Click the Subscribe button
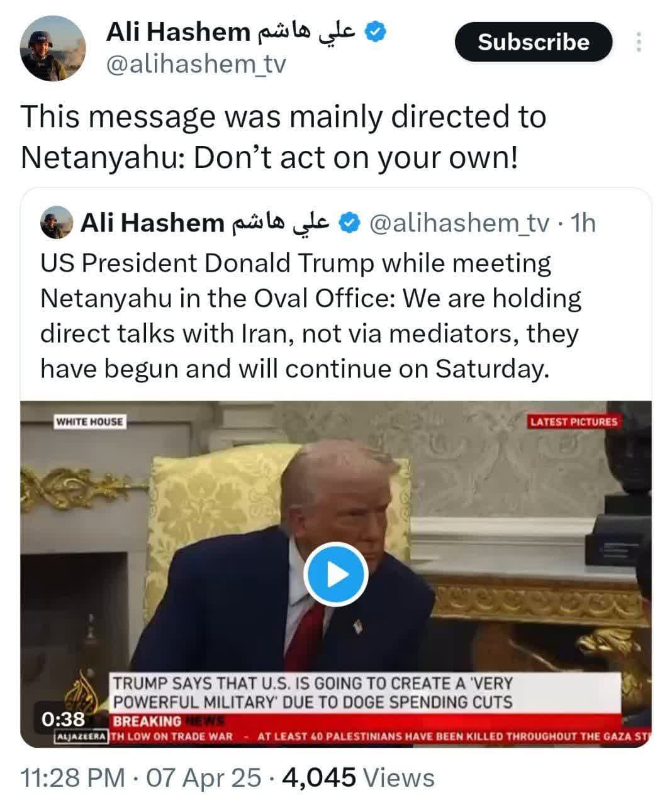Screen dimensions: 672x805 [534, 42]
